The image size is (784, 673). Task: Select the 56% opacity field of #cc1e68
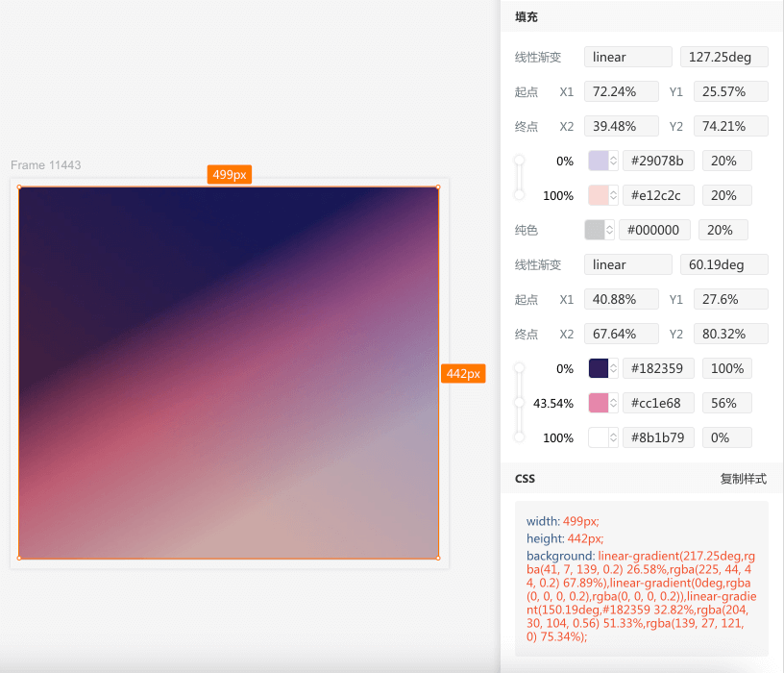click(726, 403)
